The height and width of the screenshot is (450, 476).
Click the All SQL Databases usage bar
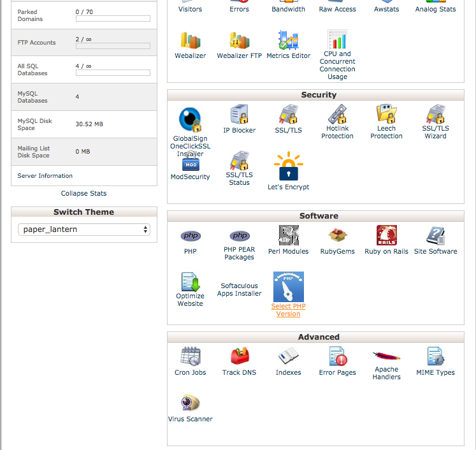coord(113,73)
